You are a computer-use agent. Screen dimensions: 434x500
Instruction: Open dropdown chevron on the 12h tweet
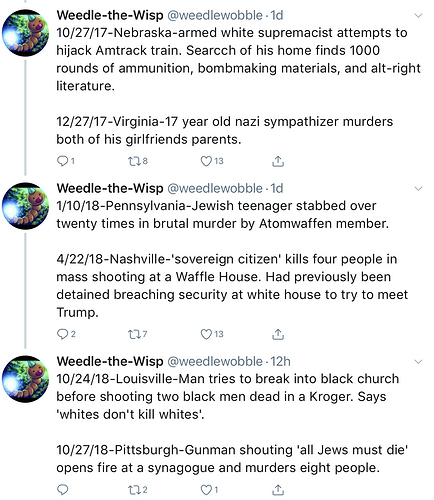tap(418, 362)
